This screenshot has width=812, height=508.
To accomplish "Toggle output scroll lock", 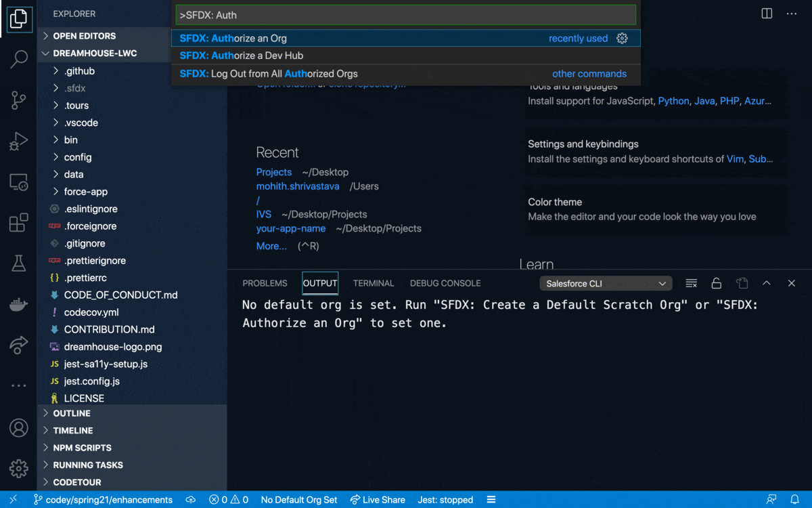I will (717, 283).
